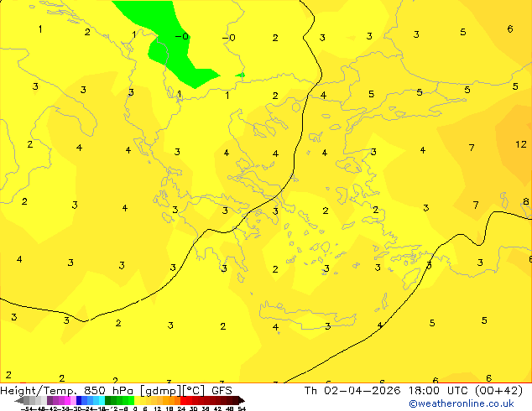This screenshot has height=411, width=532.
Task: Click the '54' label under the colorbar
Action: (242, 408)
